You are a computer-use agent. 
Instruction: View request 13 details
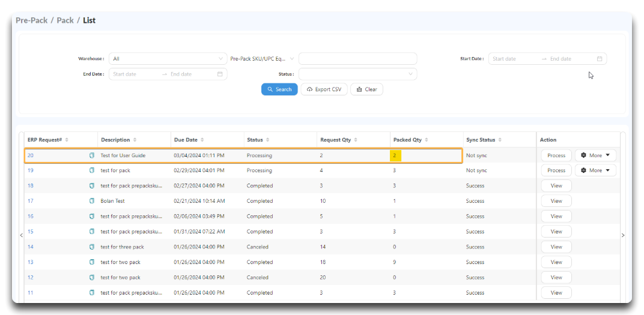pyautogui.click(x=556, y=262)
